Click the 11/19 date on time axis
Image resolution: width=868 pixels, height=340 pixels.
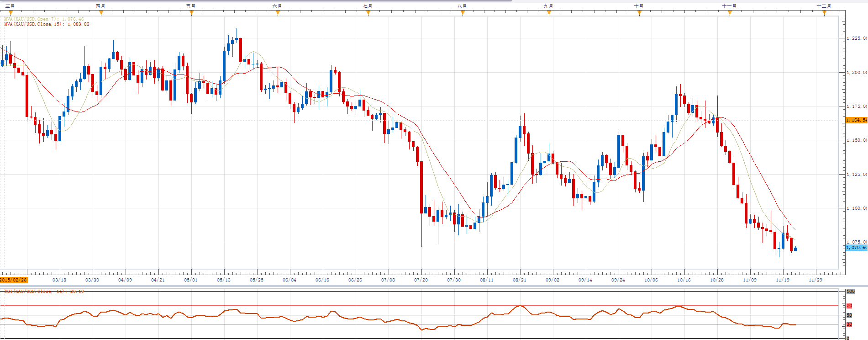782,280
